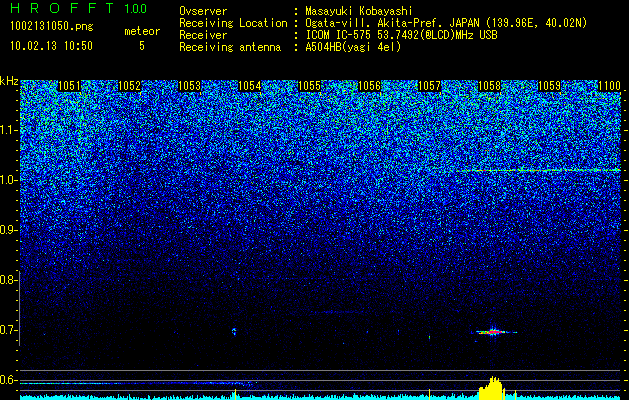The width and height of the screenshot is (629, 400).
Task: Click the 1055 time marker
Action: (x=310, y=86)
